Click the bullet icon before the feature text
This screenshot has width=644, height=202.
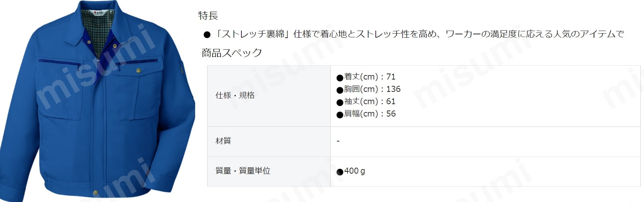[207, 35]
